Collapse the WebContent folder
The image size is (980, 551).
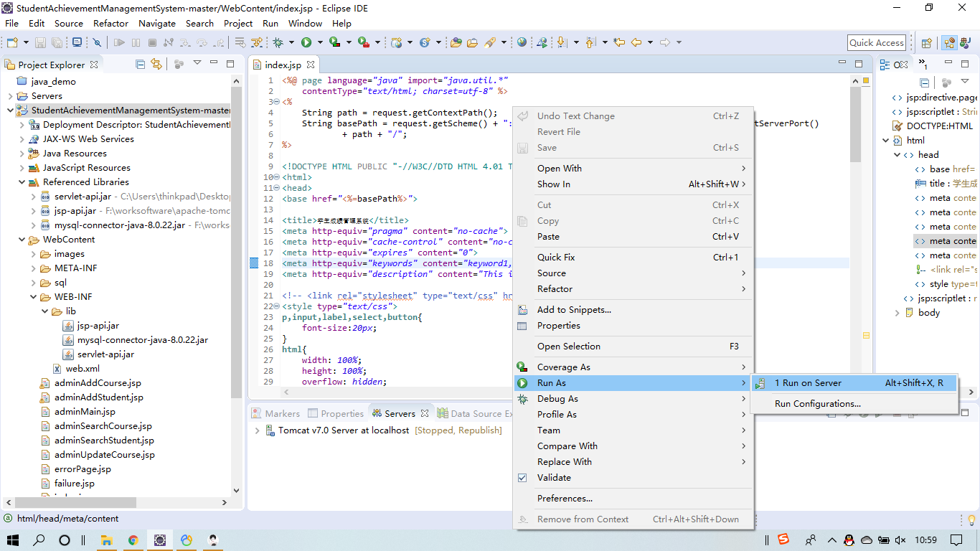pyautogui.click(x=22, y=240)
